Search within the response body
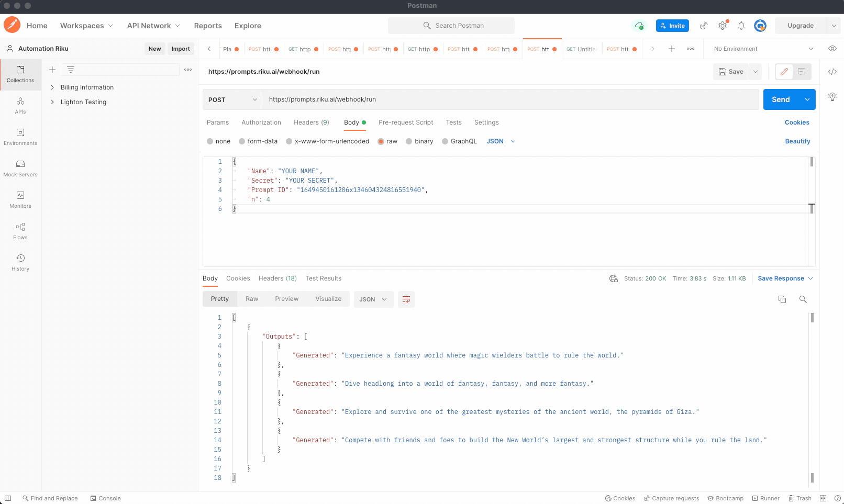844x504 pixels. [803, 299]
